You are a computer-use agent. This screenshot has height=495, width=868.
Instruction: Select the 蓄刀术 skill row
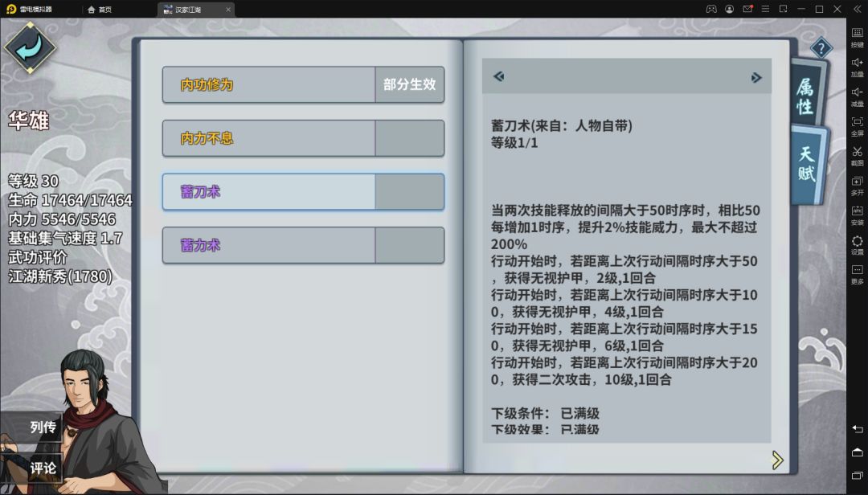click(303, 191)
